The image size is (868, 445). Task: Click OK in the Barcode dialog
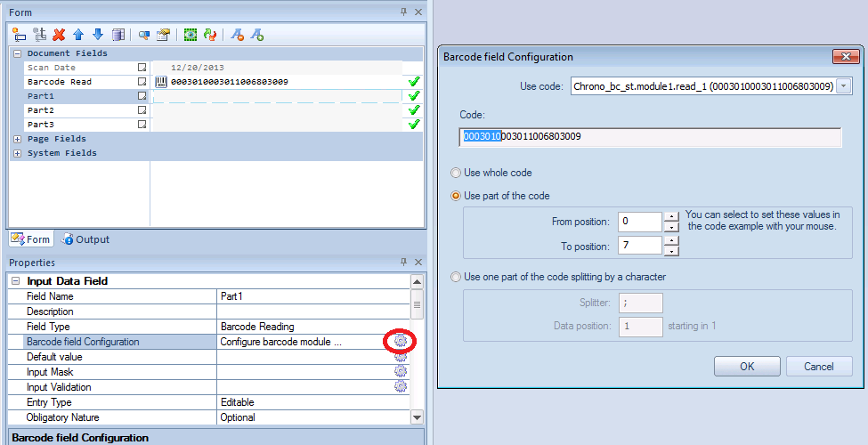click(x=746, y=367)
